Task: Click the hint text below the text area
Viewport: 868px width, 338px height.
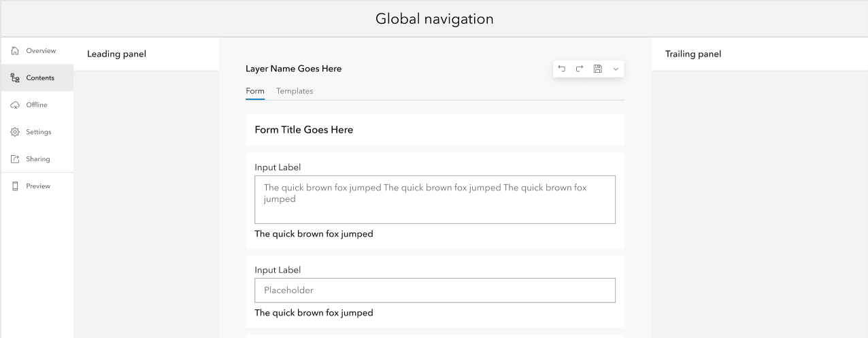Action: coord(314,234)
